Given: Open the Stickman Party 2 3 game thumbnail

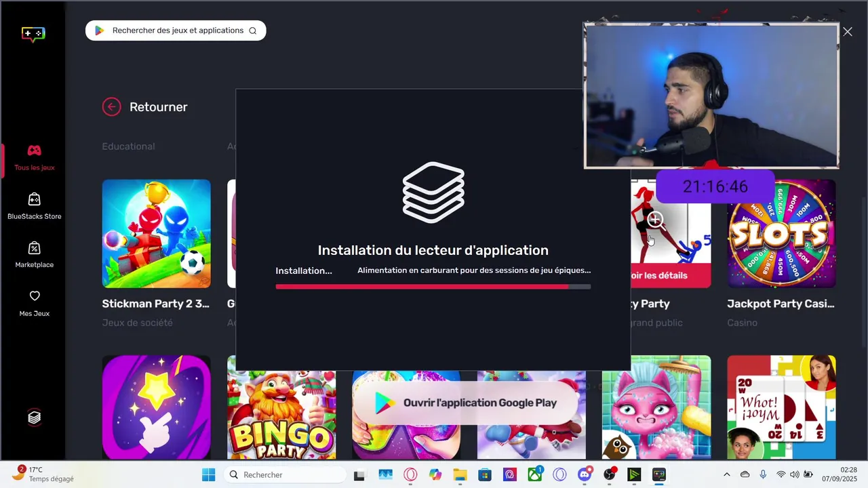Looking at the screenshot, I should pos(156,234).
